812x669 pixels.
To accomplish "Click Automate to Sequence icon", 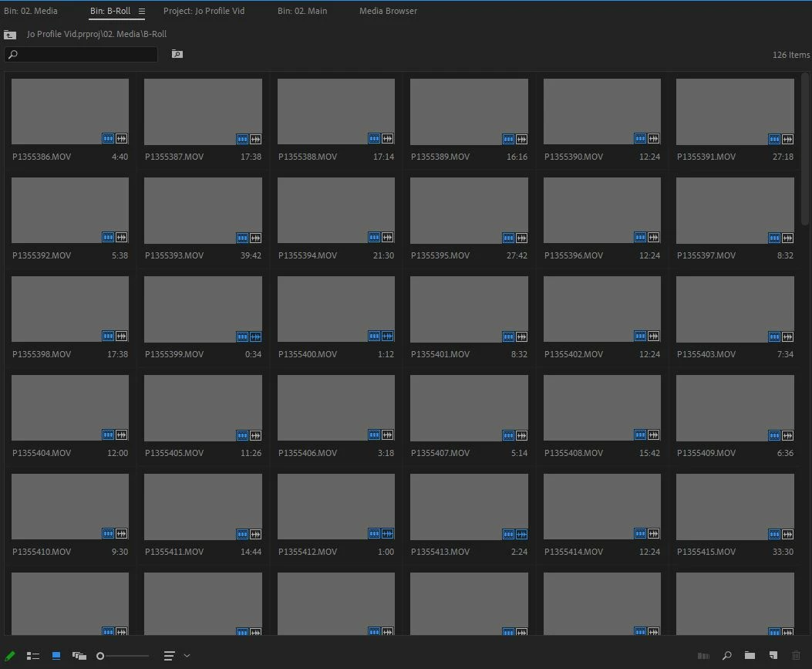I will tap(703, 656).
